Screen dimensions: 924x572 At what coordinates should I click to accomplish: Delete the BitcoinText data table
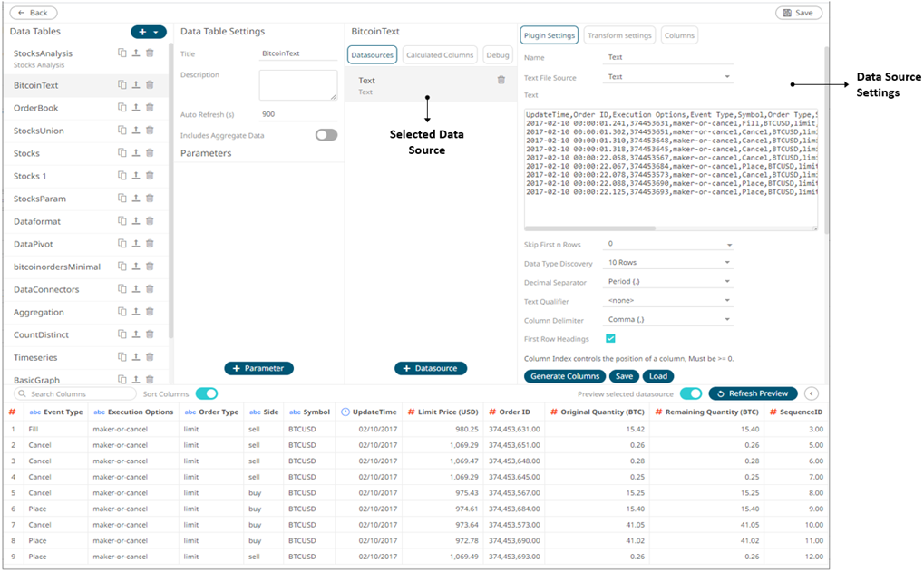[x=150, y=85]
